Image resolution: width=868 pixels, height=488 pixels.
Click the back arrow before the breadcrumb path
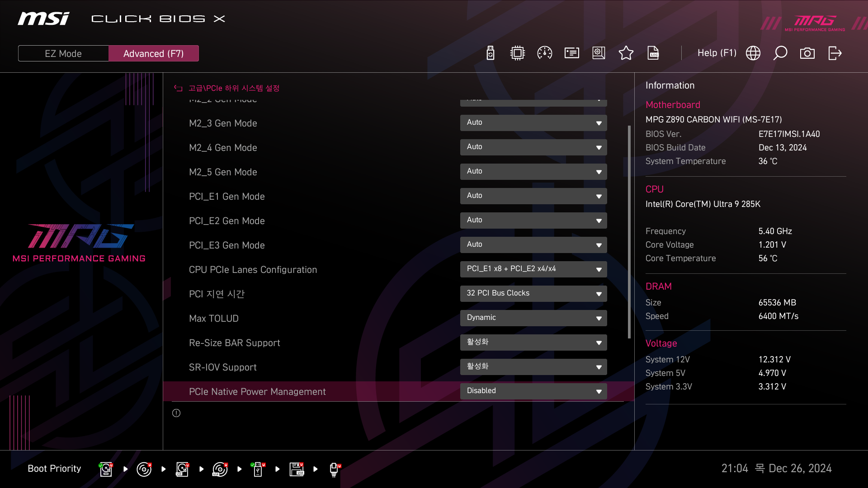coord(178,88)
